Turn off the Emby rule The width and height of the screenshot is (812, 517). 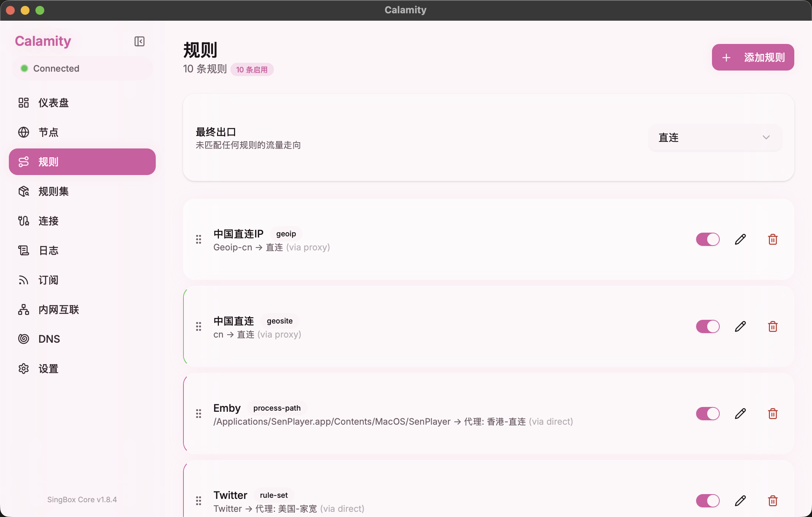[708, 414]
